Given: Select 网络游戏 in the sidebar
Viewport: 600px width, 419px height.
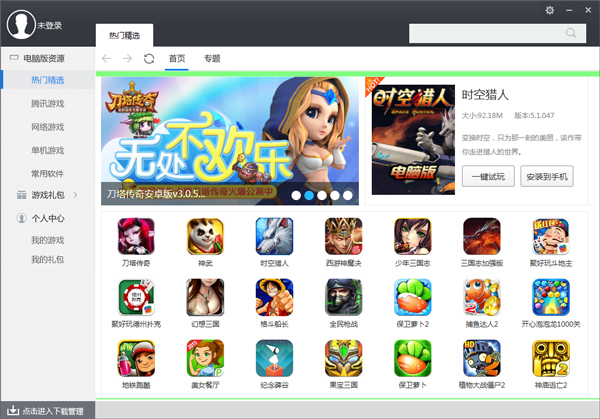Looking at the screenshot, I should tap(48, 127).
